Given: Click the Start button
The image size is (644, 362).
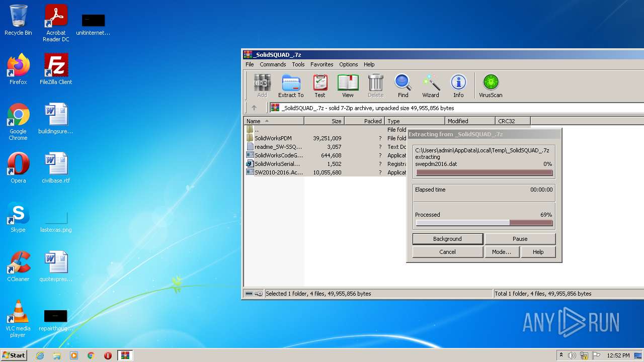Looking at the screenshot, I should tap(14, 355).
